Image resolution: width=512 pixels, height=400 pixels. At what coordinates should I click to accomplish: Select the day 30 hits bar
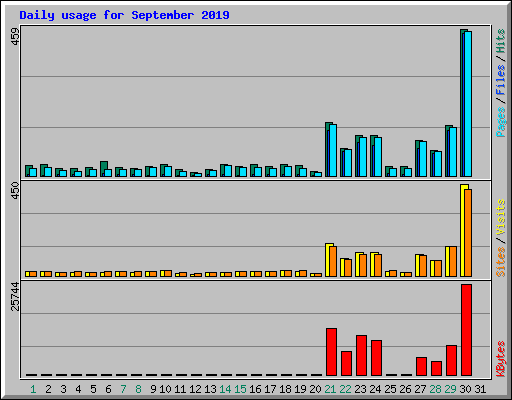coord(462,103)
